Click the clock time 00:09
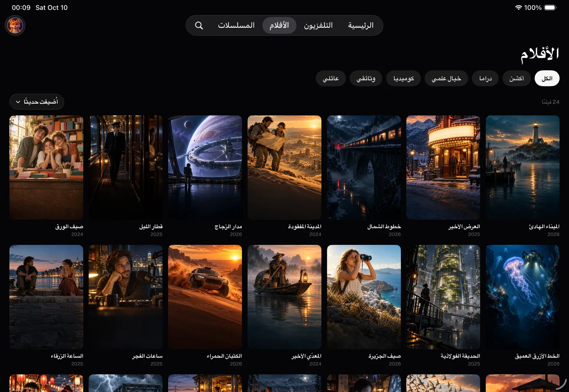Viewport: 569px width, 392px height. pyautogui.click(x=21, y=7)
